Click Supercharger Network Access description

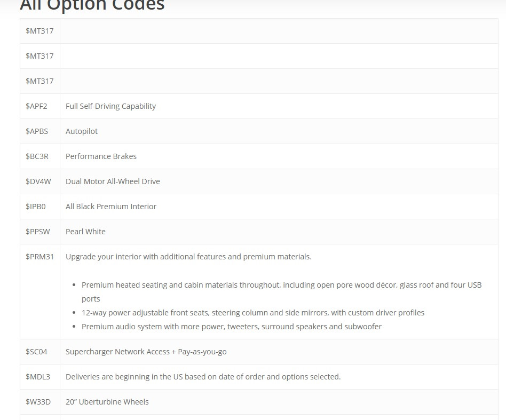click(146, 352)
